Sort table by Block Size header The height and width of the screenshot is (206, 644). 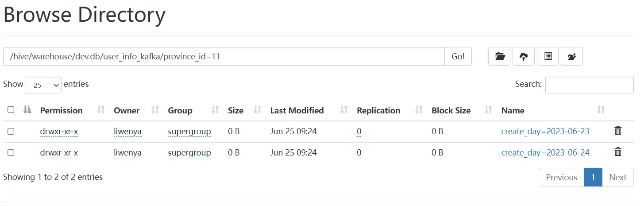(451, 110)
